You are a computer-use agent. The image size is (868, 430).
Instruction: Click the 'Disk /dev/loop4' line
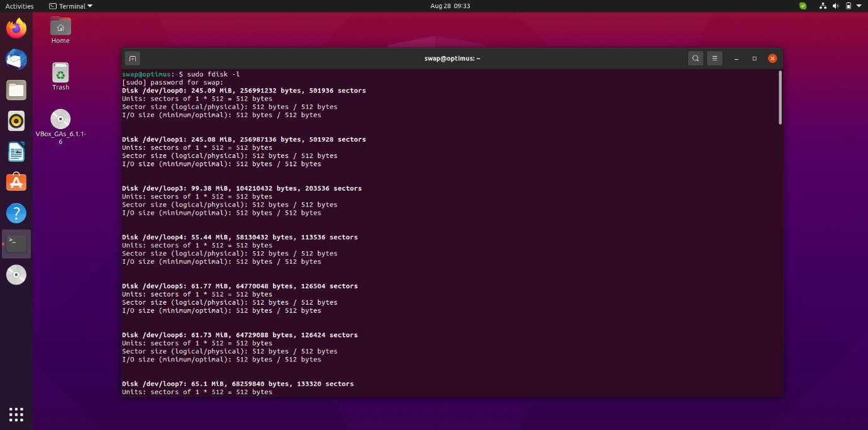[x=240, y=237]
